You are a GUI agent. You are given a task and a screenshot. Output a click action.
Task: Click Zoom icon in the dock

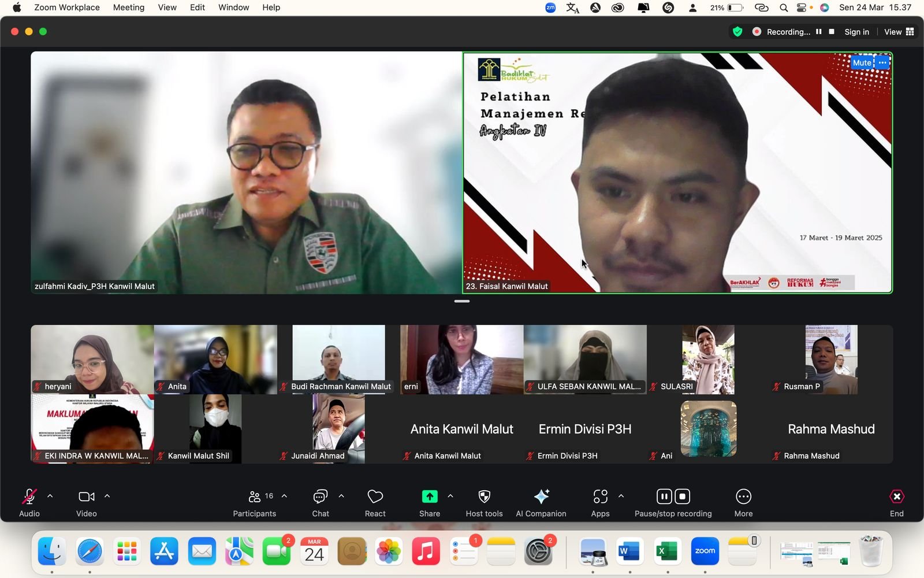click(705, 551)
